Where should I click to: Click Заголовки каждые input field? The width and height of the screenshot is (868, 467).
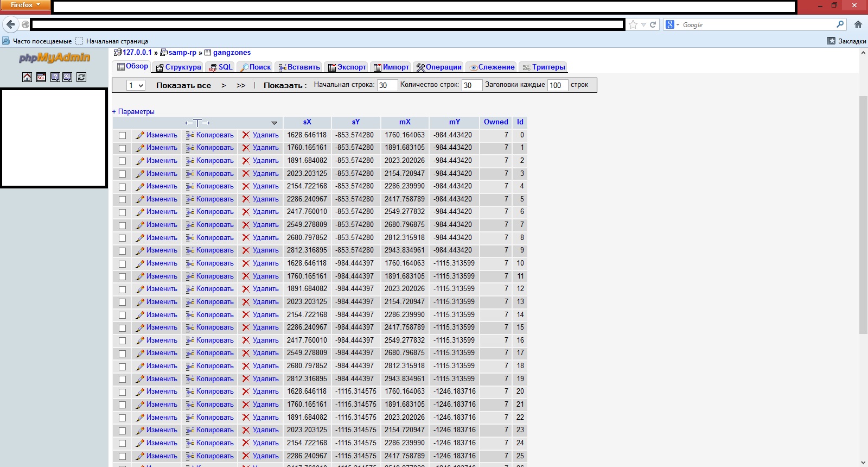click(558, 85)
